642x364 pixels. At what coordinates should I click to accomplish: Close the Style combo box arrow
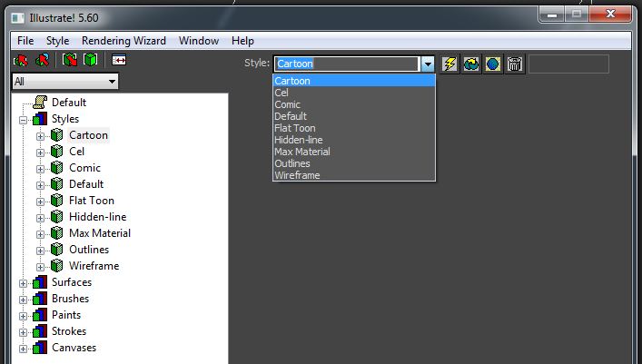click(x=428, y=64)
